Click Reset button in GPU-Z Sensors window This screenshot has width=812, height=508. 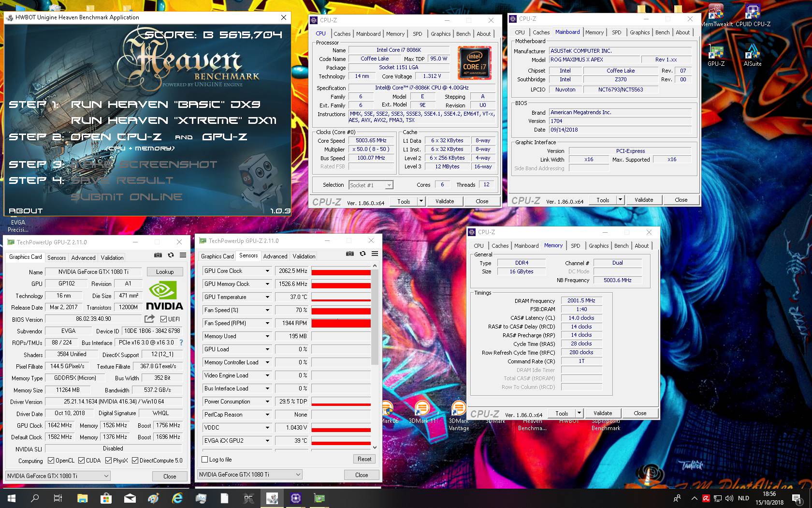pos(364,459)
